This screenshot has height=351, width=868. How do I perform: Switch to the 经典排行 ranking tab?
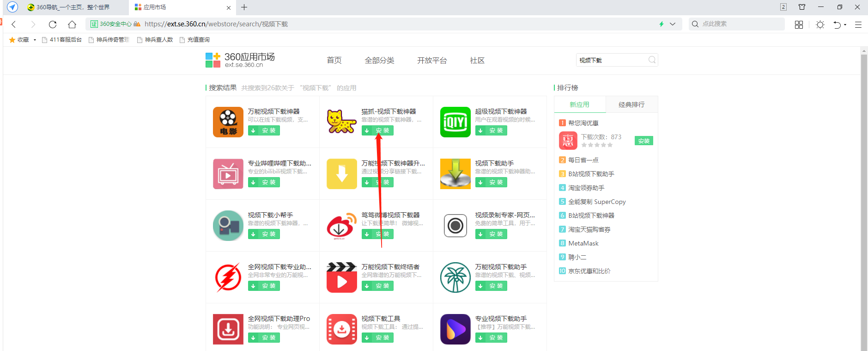[631, 105]
